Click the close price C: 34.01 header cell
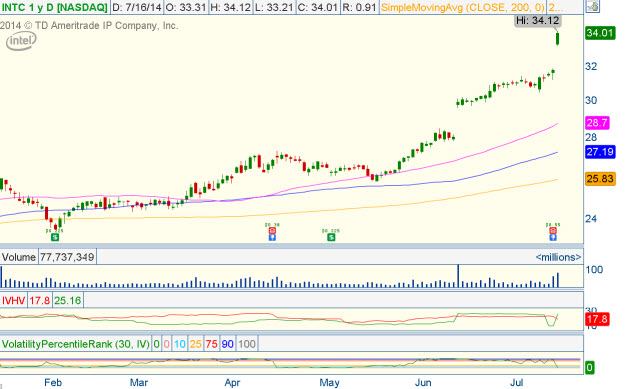The height and width of the screenshot is (389, 625). pos(317,7)
